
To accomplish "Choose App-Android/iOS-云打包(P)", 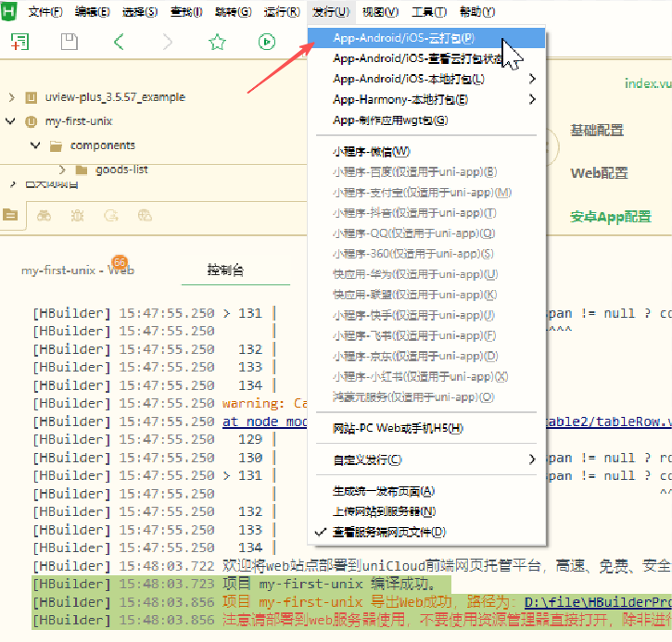I will click(426, 38).
